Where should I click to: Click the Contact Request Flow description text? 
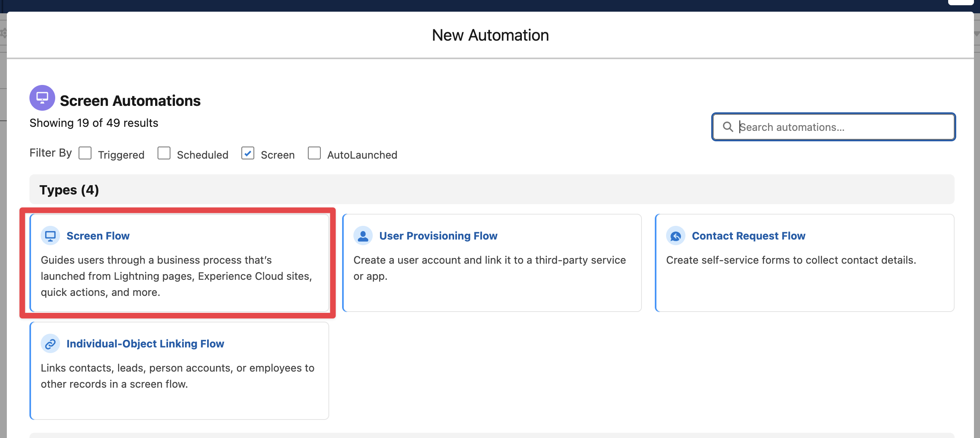791,260
